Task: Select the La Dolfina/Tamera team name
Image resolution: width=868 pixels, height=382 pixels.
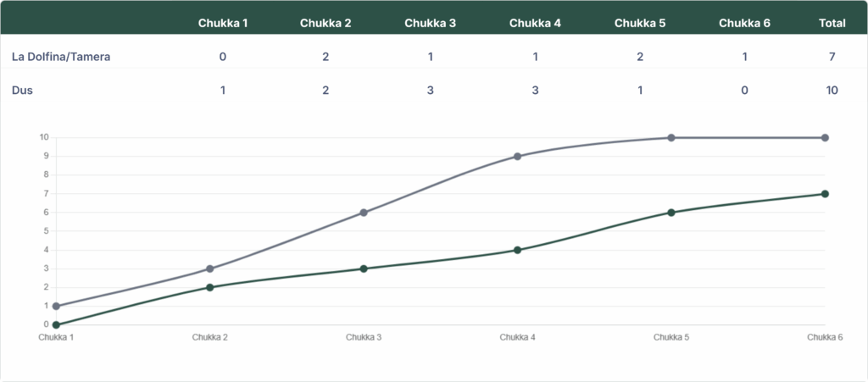Action: [x=61, y=57]
